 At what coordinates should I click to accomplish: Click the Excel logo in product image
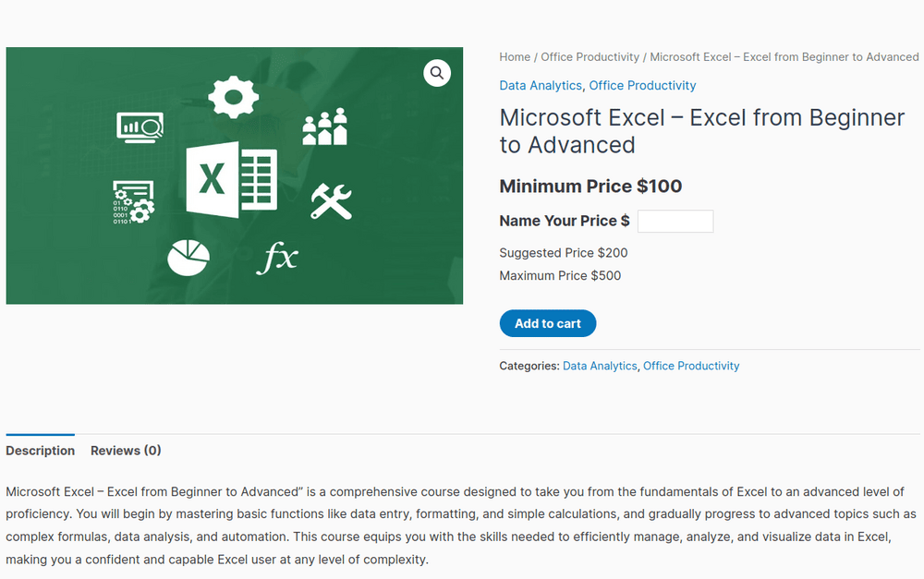(x=231, y=179)
